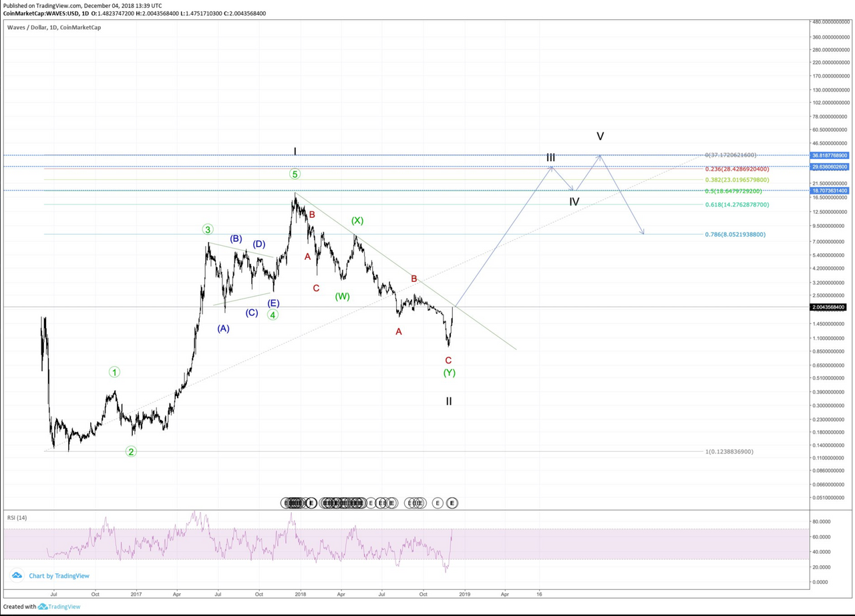Click the CoinMarketCap:WAVES:USD OHLC line
The height and width of the screenshot is (616, 855).
[134, 13]
